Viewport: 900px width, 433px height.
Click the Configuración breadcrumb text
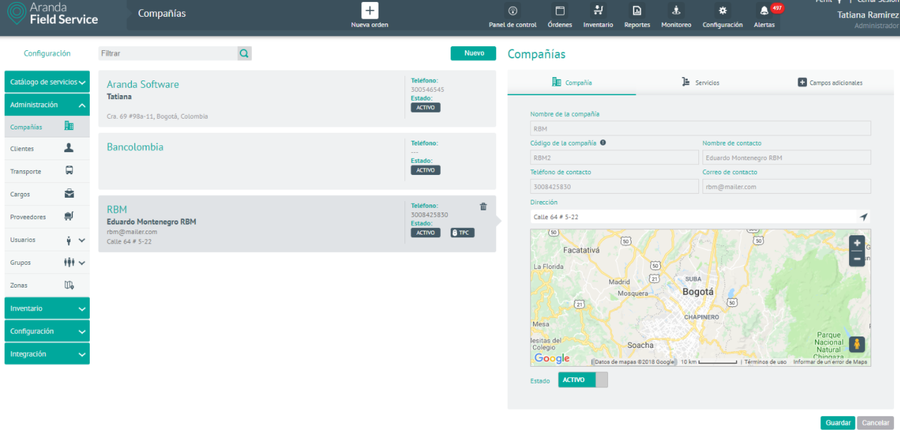pos(47,53)
